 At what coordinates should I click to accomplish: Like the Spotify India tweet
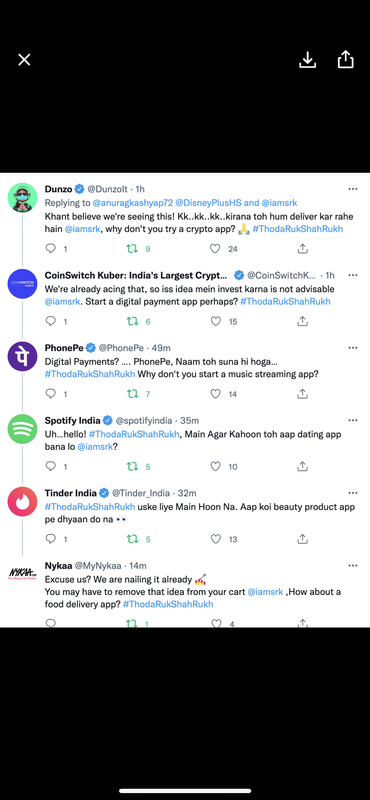216,466
